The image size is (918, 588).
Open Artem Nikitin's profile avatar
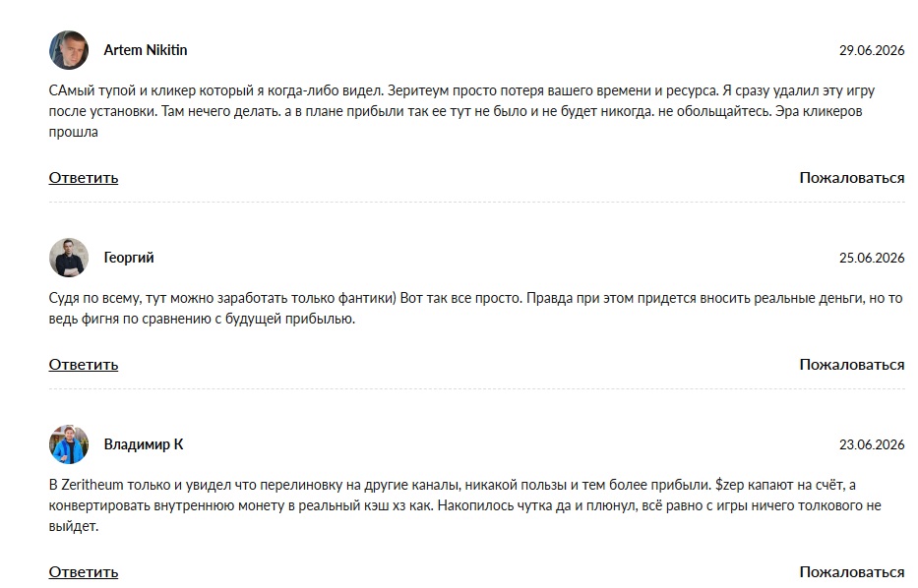point(69,50)
